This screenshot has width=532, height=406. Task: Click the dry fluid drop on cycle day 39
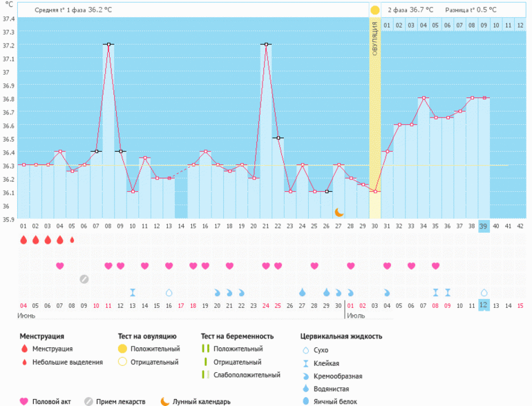pyautogui.click(x=484, y=292)
